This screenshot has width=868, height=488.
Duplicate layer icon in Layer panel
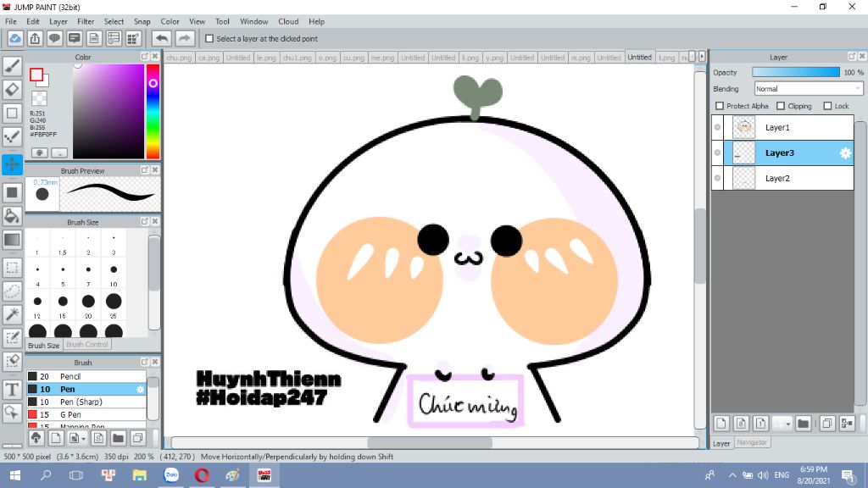point(827,424)
